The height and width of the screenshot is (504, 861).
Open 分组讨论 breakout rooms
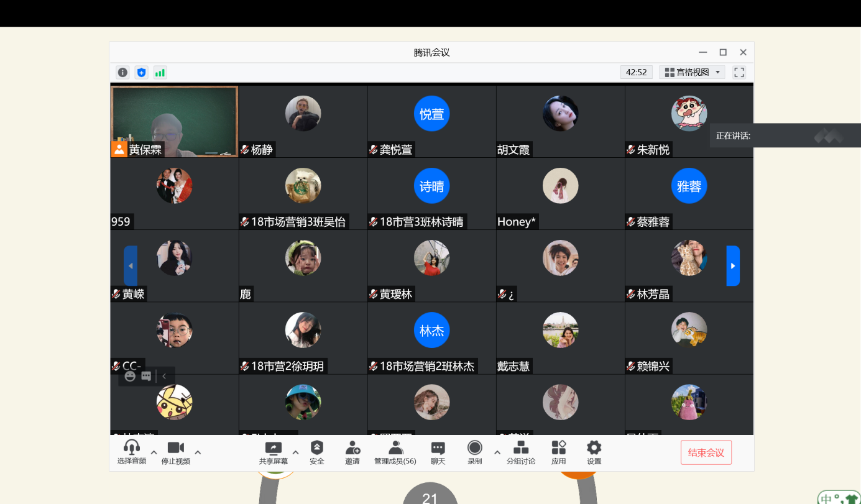point(521,452)
